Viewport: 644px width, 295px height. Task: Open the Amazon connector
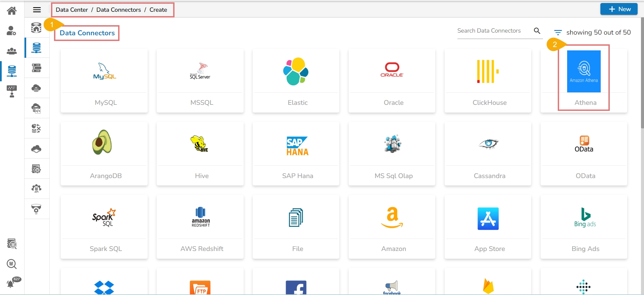[x=392, y=227]
